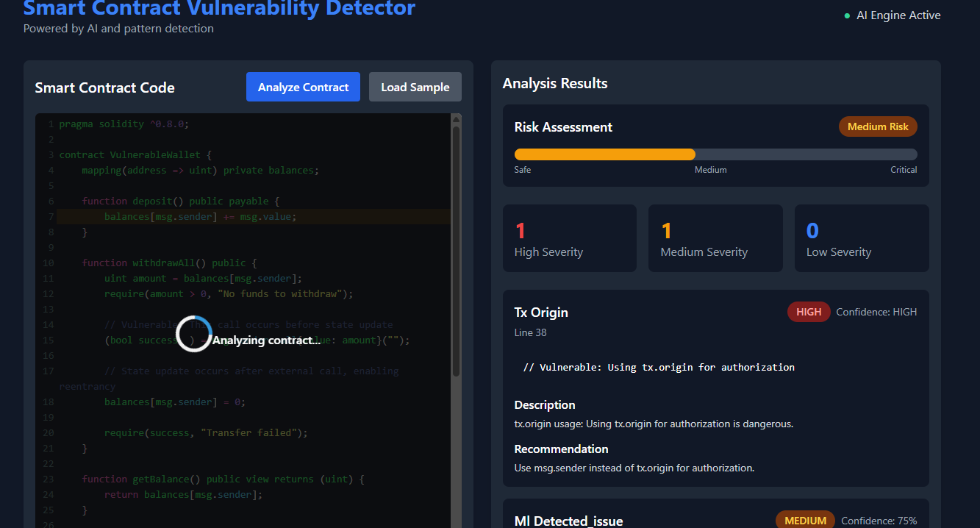The height and width of the screenshot is (528, 980).
Task: Click the Safe label under risk bar
Action: tap(523, 170)
